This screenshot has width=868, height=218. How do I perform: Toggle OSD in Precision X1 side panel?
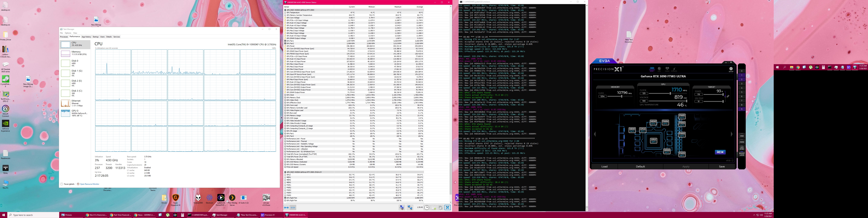pyautogui.click(x=742, y=136)
